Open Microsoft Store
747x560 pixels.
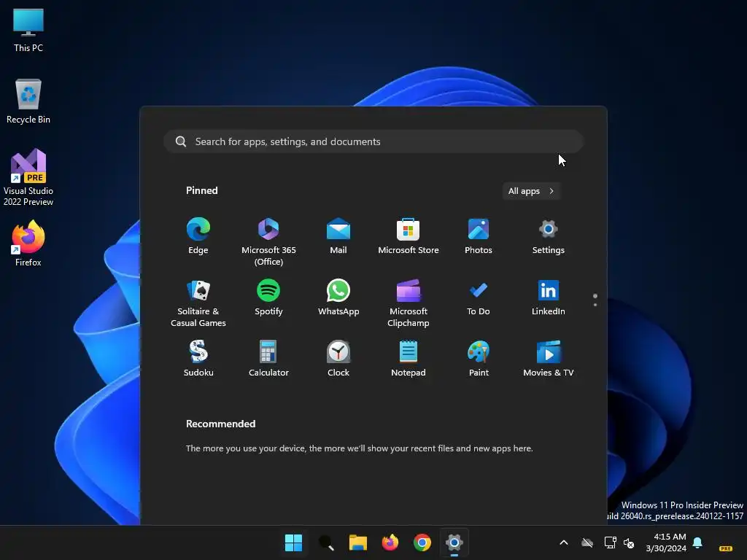pos(409,237)
